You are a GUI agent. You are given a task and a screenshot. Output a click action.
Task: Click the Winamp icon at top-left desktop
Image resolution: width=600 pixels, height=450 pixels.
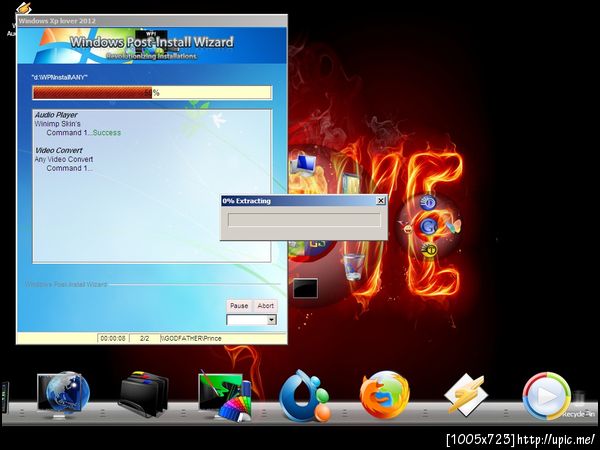[24, 8]
